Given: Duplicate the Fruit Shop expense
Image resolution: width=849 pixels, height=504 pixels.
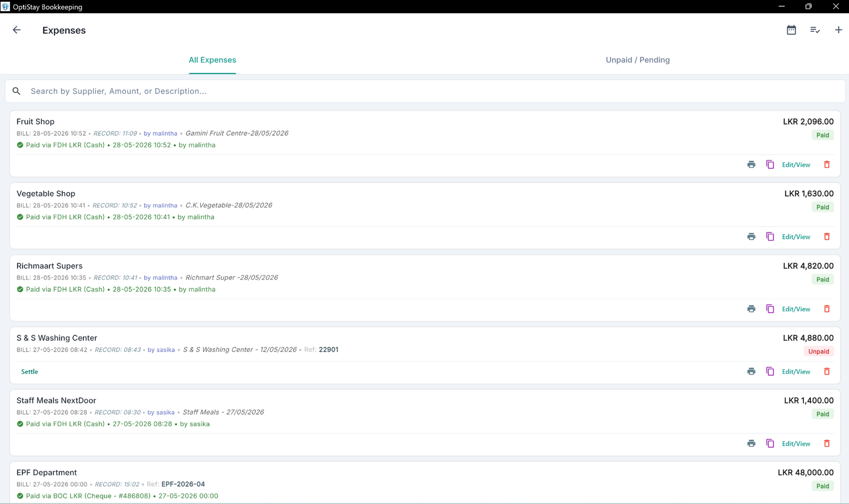Looking at the screenshot, I should tap(770, 164).
